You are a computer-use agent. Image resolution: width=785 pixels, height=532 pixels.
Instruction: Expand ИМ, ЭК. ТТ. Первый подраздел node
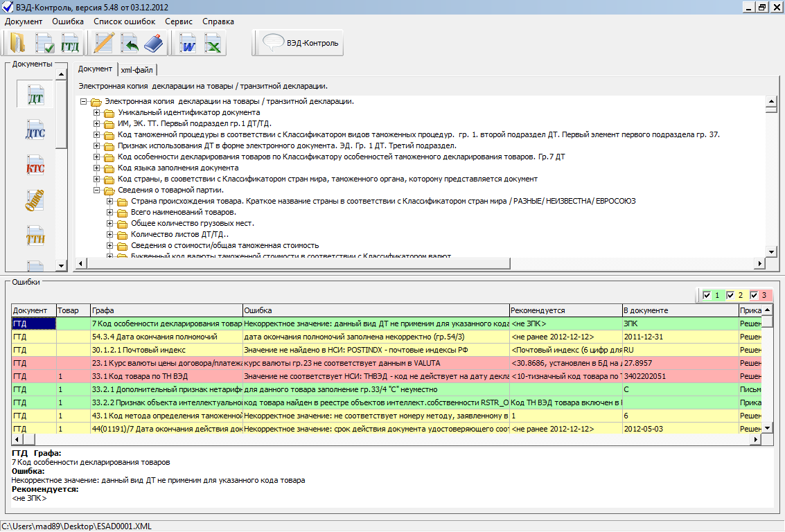tap(96, 123)
